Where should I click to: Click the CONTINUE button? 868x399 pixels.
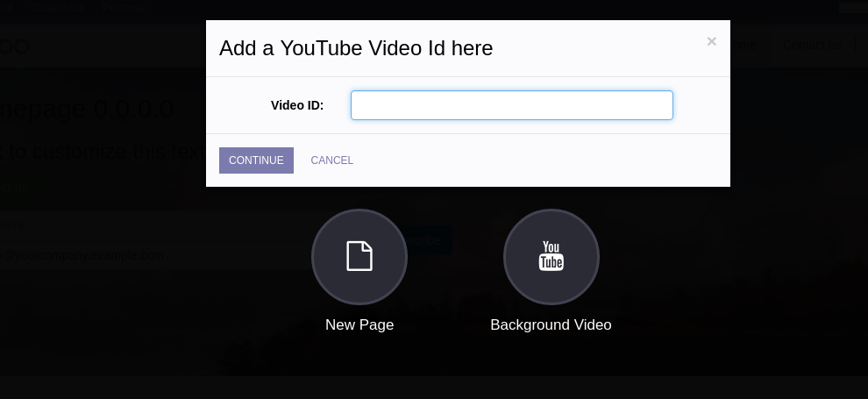256,160
